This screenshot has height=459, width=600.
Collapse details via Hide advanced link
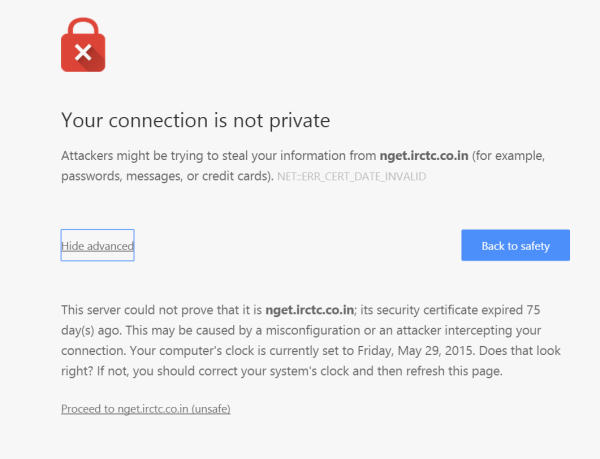tap(97, 246)
